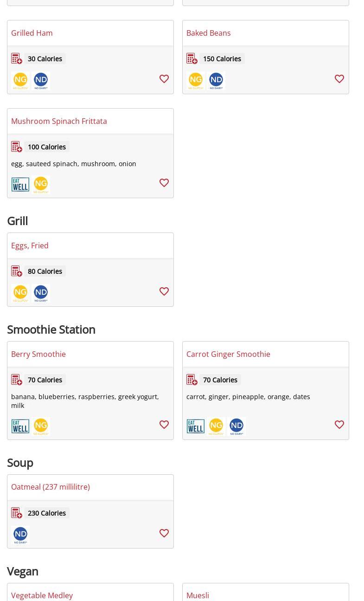Open the Mushroom Spinach Frittata link
This screenshot has width=364, height=601.
(59, 121)
